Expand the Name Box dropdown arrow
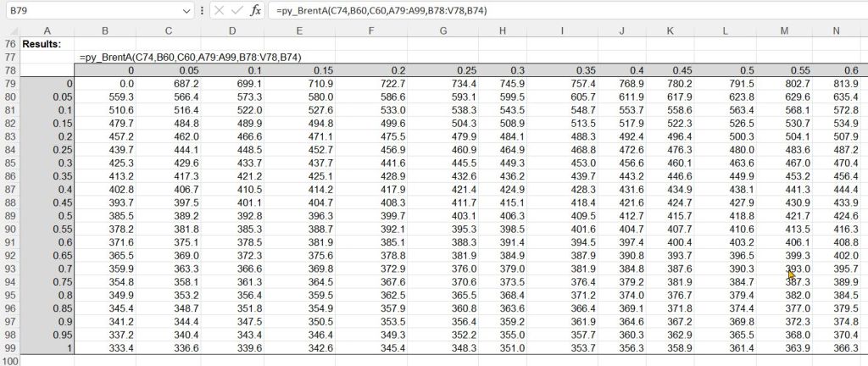Viewport: 868px width, 366px height. [x=186, y=11]
